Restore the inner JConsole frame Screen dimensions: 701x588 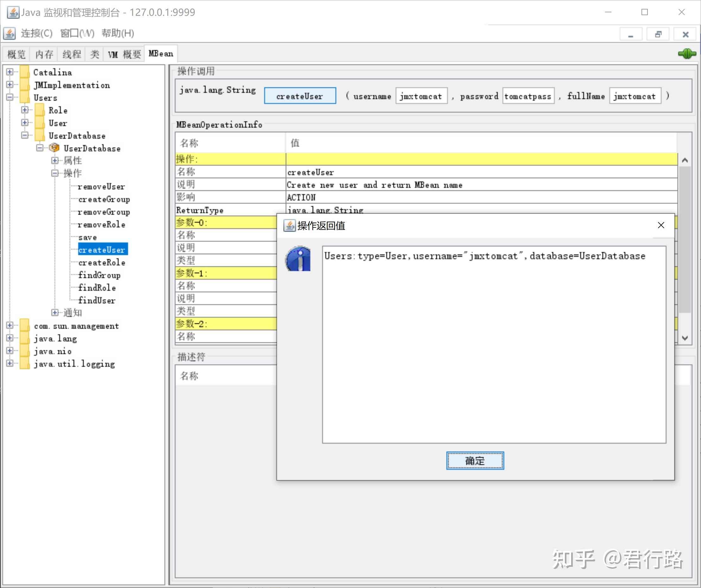pos(658,34)
